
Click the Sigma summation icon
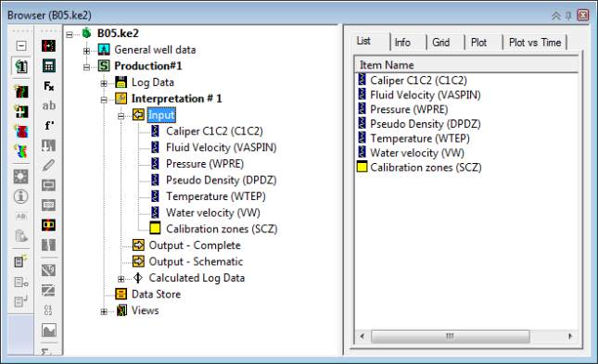[47, 351]
